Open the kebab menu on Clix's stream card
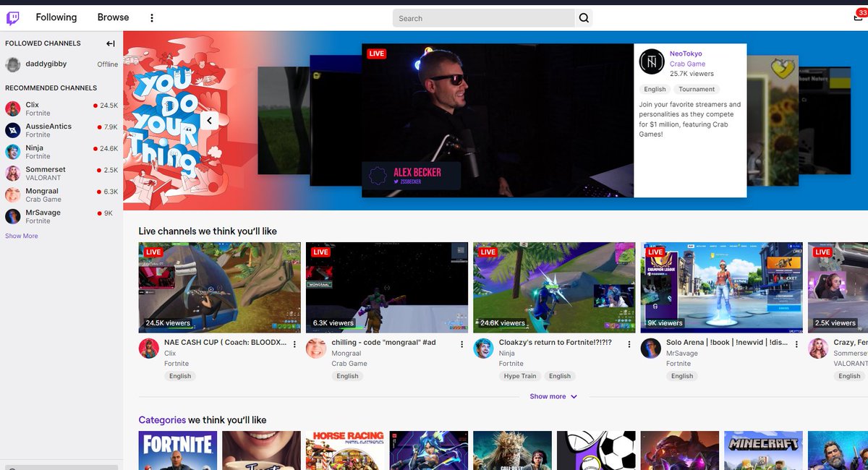Image resolution: width=868 pixels, height=470 pixels. point(294,344)
